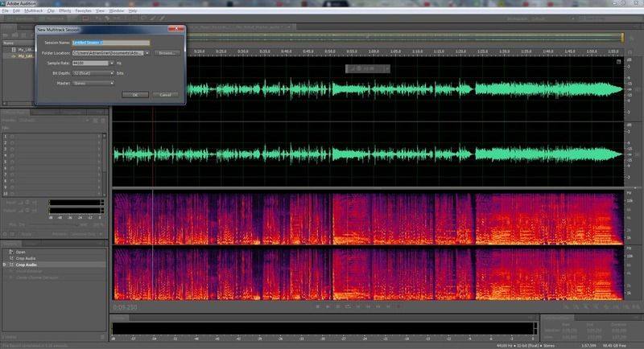Select the Open entry in History
Viewport: 644px width, 349px height.
[21, 253]
